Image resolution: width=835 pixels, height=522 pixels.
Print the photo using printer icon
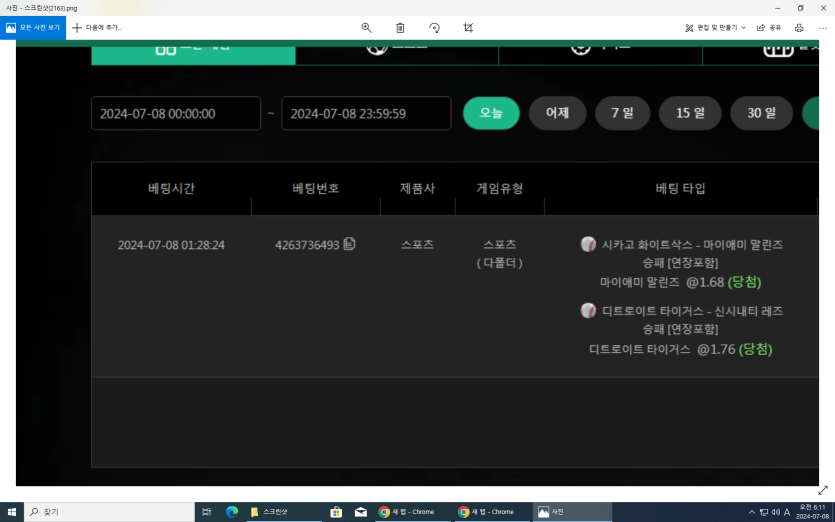click(799, 28)
